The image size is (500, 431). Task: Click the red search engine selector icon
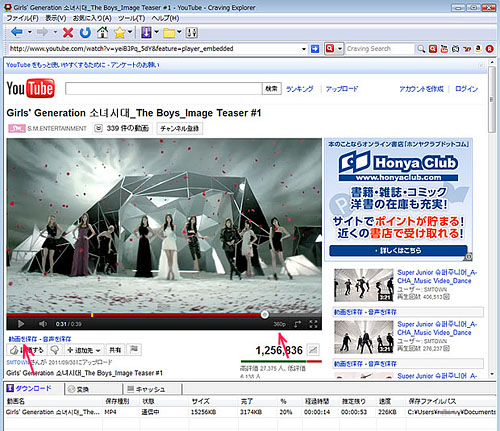click(330, 49)
